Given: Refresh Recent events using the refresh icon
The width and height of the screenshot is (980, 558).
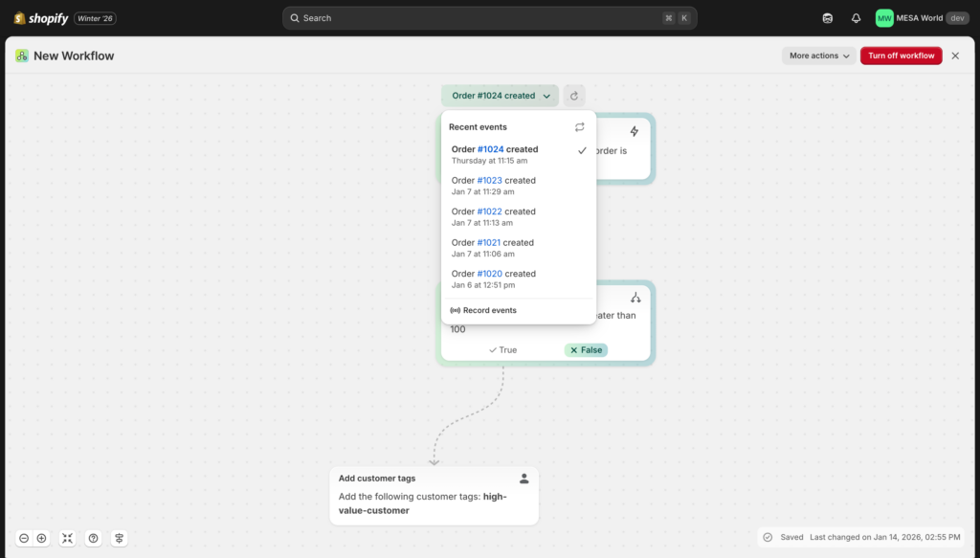Looking at the screenshot, I should 579,126.
